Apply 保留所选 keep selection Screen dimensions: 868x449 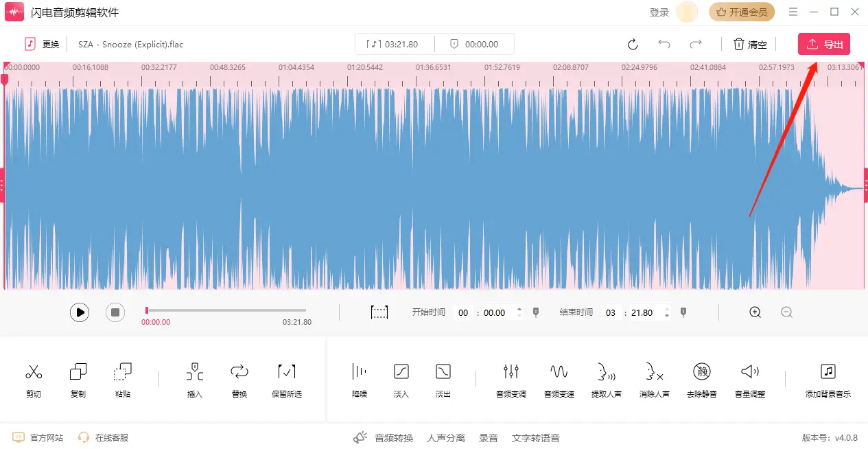(287, 380)
